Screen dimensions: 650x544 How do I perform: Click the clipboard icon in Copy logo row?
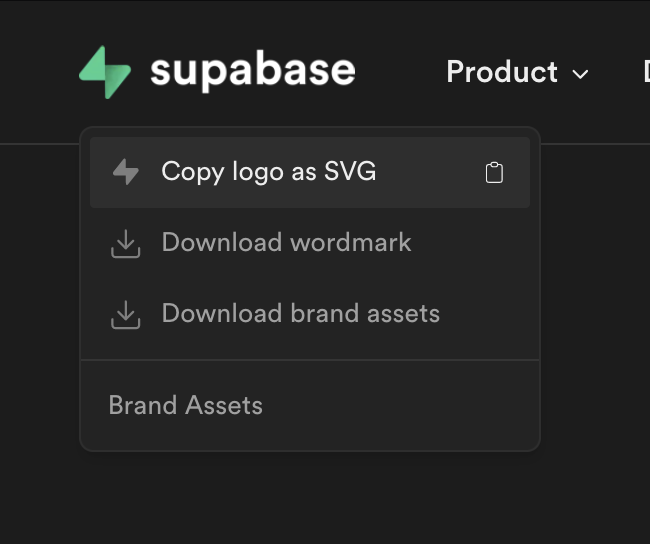pyautogui.click(x=494, y=172)
